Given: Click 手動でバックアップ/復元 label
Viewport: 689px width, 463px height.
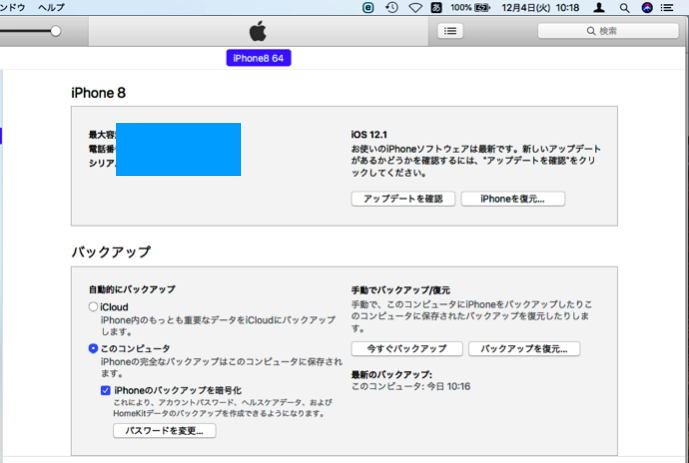Looking at the screenshot, I should [400, 290].
